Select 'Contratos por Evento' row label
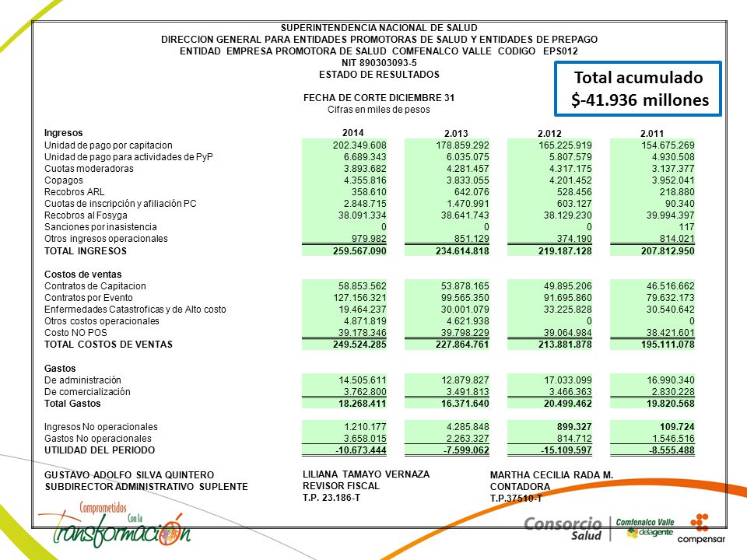 point(88,298)
